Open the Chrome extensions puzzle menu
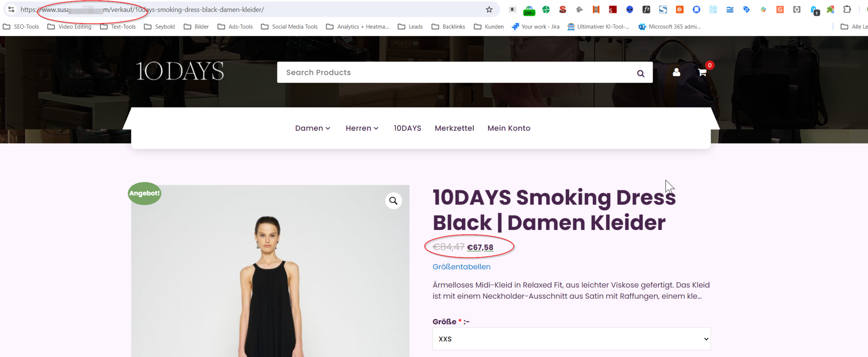This screenshot has height=357, width=868. coord(847,10)
